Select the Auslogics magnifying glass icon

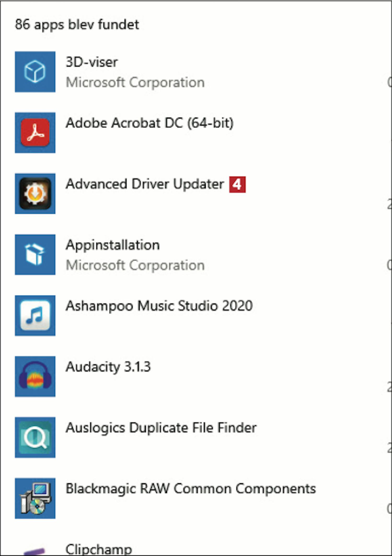[x=35, y=437]
